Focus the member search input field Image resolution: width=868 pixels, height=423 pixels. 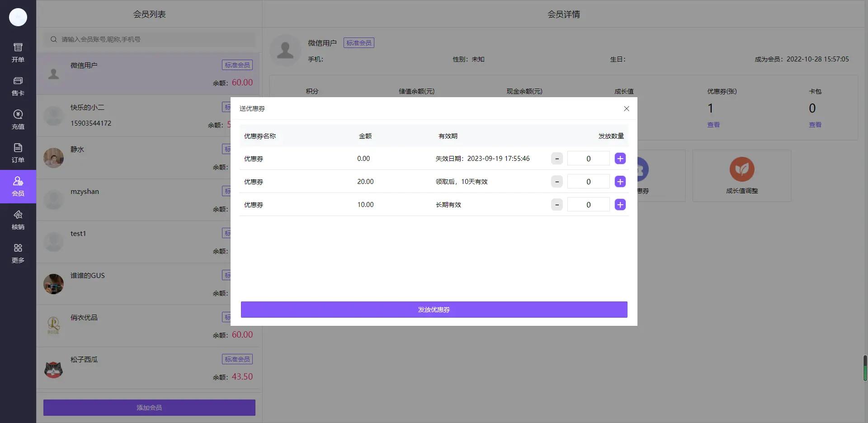point(154,39)
